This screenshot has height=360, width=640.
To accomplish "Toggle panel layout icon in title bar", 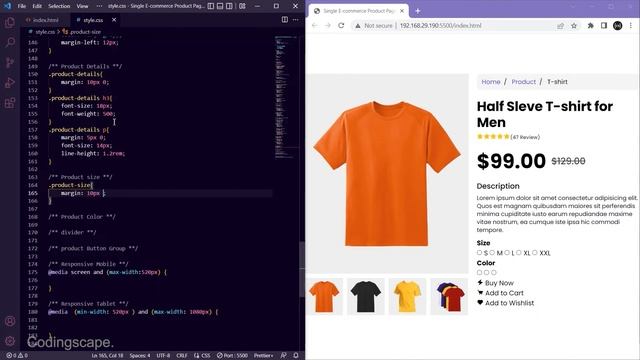I will [x=220, y=6].
